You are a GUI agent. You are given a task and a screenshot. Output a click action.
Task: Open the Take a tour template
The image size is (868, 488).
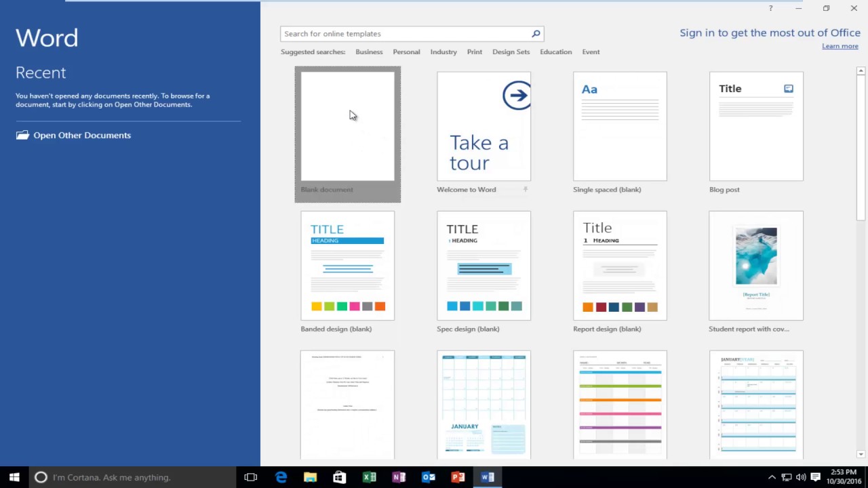coord(484,126)
